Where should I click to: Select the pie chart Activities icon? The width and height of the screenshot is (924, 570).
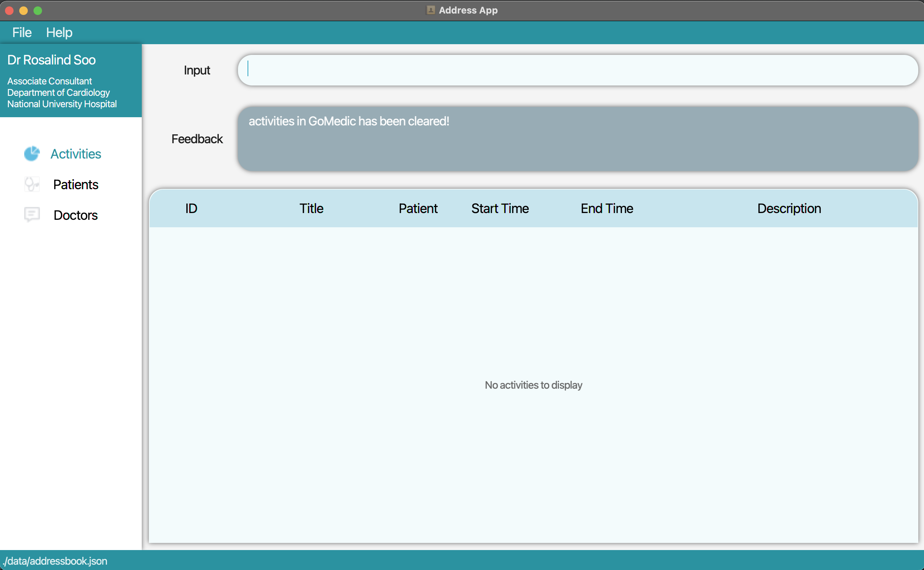point(32,154)
